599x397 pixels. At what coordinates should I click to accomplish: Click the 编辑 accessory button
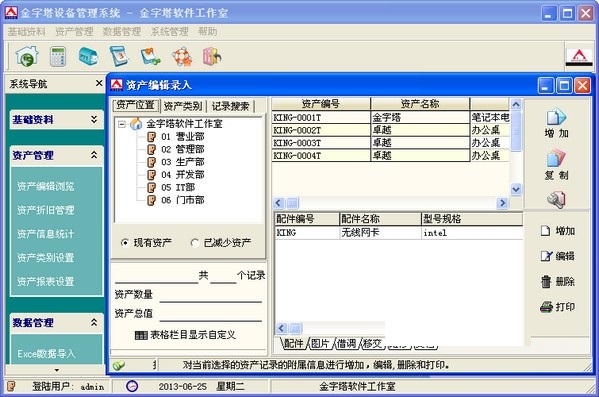pos(557,256)
